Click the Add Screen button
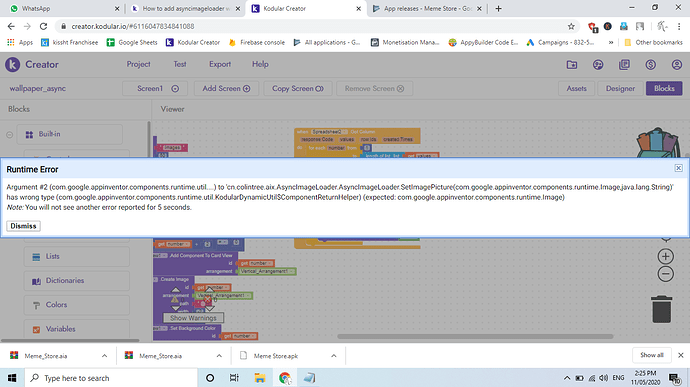This screenshot has width=690, height=387. click(226, 88)
